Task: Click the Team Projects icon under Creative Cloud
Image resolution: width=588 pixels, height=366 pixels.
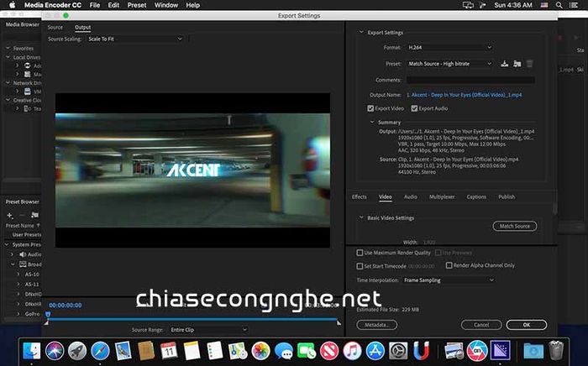Action: [x=28, y=108]
